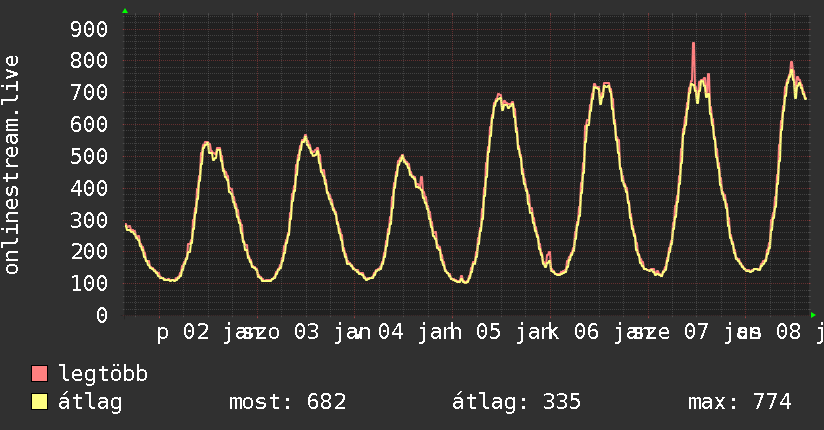Click the green arrow ending the x-axis
This screenshot has height=430, width=824.
coord(813,315)
